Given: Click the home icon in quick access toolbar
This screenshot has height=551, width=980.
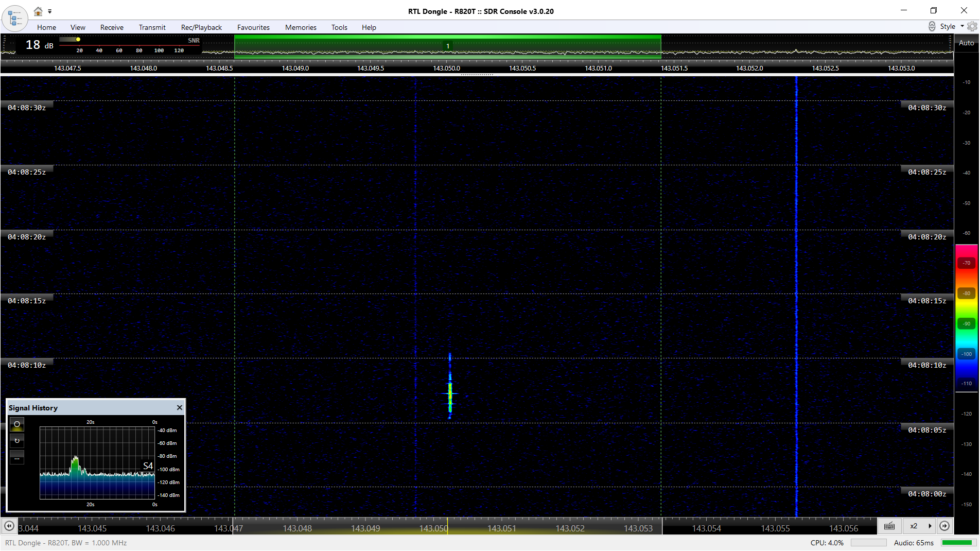Looking at the screenshot, I should 38,11.
